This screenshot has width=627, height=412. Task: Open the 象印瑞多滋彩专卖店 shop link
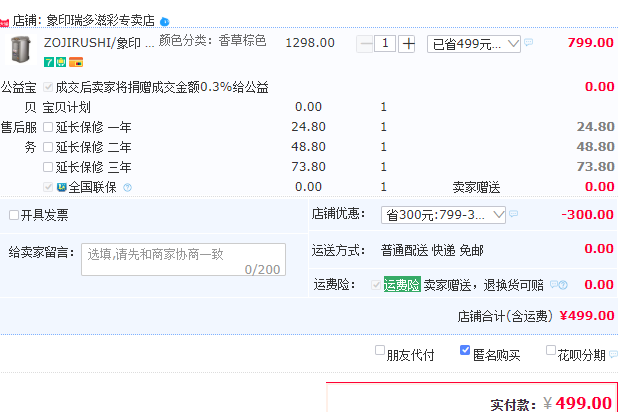100,20
